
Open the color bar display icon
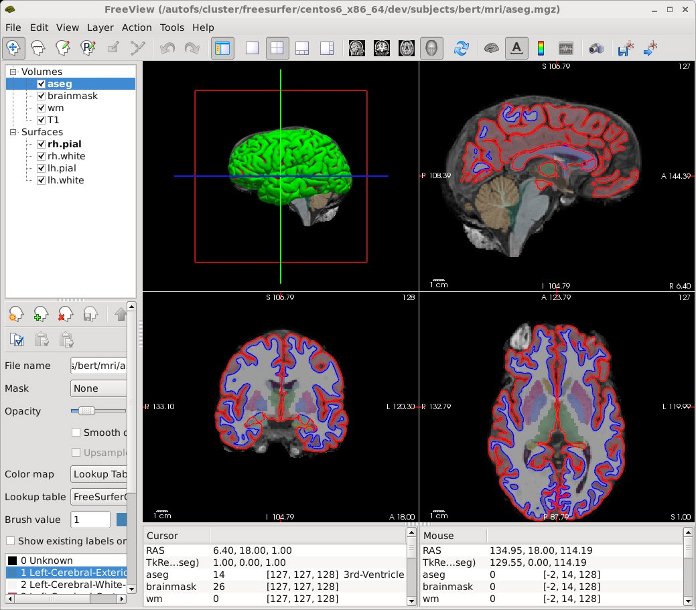tap(540, 47)
